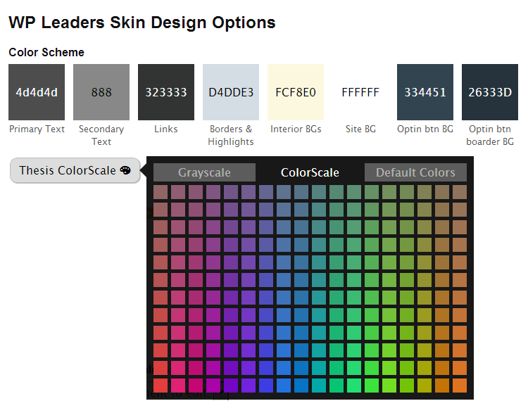This screenshot has height=420, width=528.
Task: Open the Default Colors tab
Action: [415, 172]
